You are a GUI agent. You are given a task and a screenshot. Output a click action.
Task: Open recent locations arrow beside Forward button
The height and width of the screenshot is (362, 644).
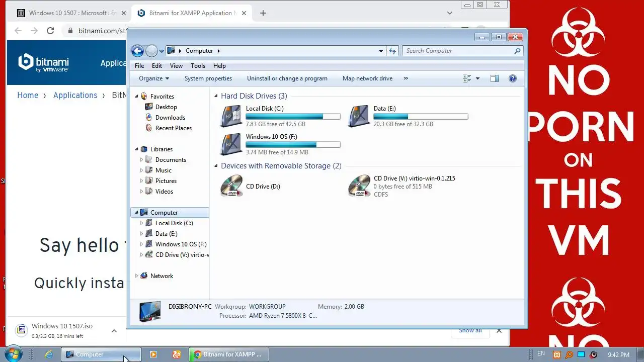point(162,51)
